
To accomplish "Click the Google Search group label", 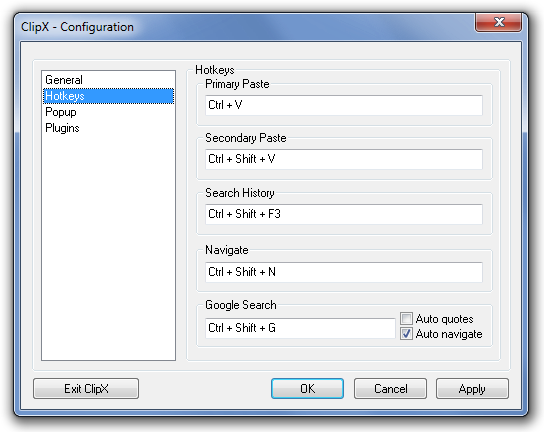I will pyautogui.click(x=241, y=305).
